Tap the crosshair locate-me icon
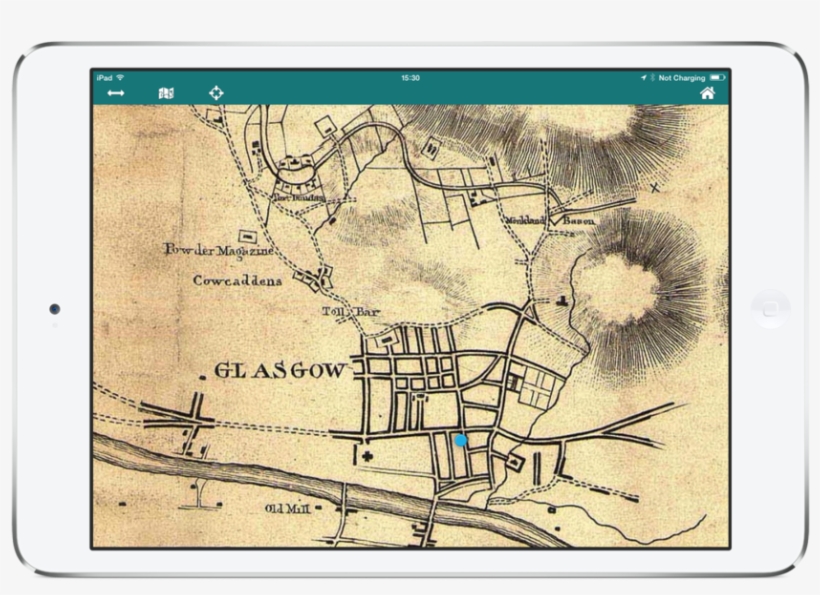820x595 pixels. [214, 92]
